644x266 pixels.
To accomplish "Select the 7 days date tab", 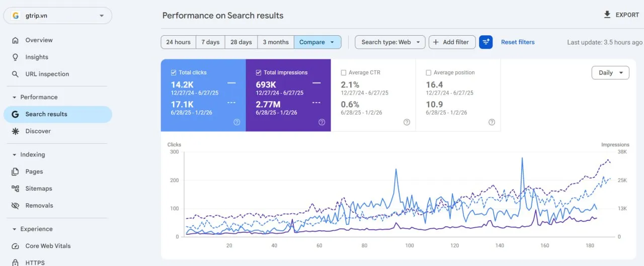I will [210, 42].
